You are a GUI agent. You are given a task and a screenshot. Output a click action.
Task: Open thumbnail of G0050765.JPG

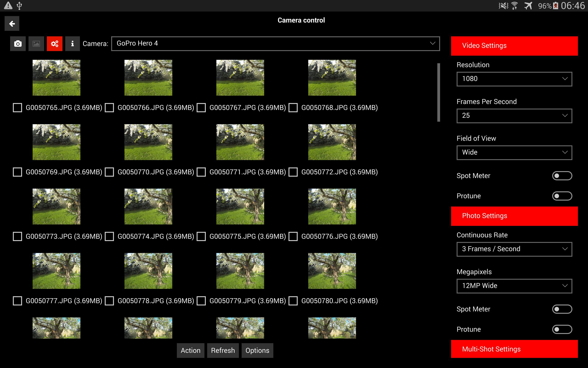pyautogui.click(x=56, y=78)
